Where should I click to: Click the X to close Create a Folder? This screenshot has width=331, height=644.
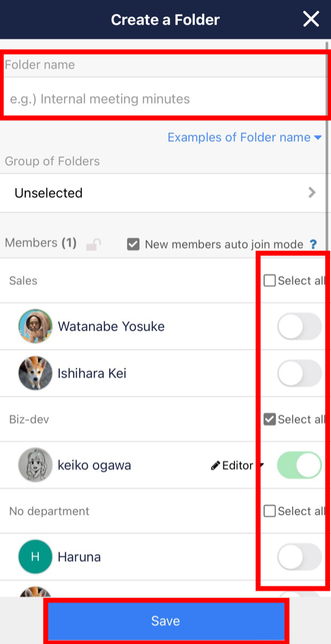pyautogui.click(x=311, y=19)
